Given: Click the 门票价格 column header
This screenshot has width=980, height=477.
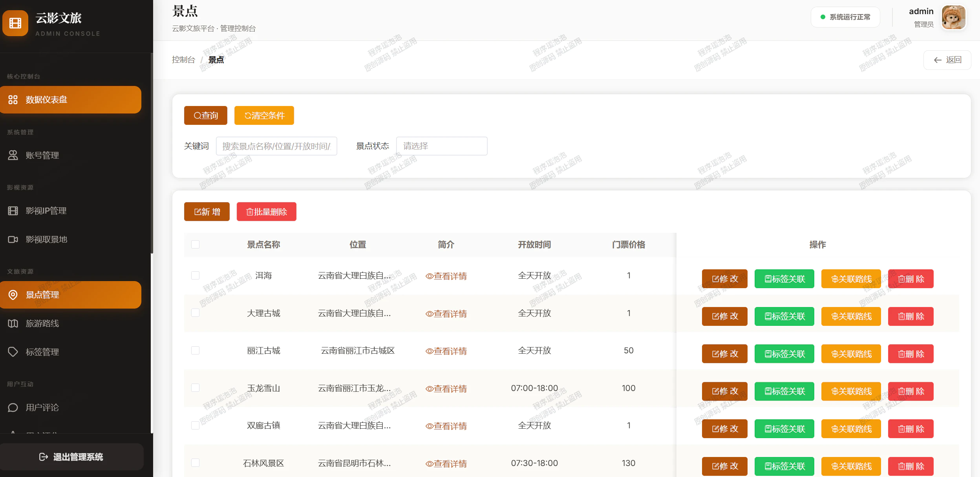Looking at the screenshot, I should point(629,245).
